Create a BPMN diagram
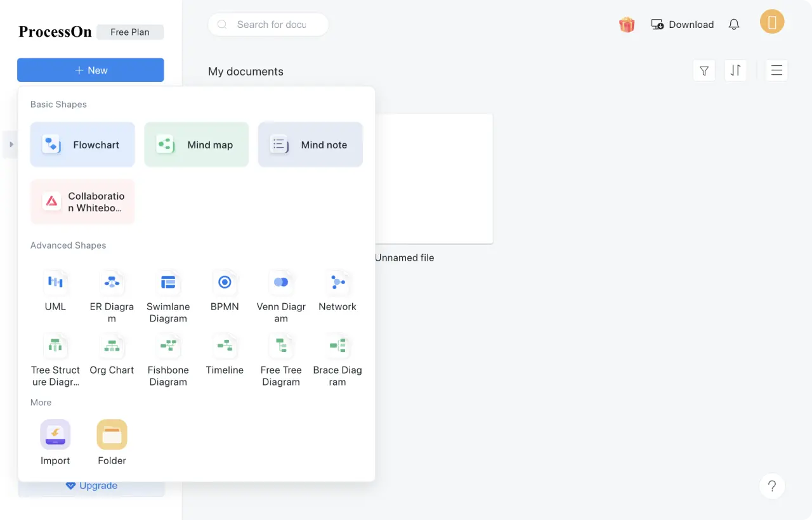 coord(225,282)
